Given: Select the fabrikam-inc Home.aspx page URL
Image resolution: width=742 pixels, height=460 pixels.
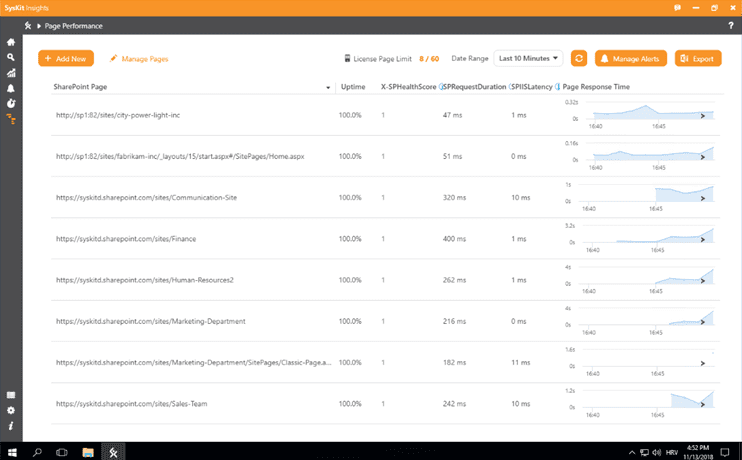Looking at the screenshot, I should click(180, 156).
